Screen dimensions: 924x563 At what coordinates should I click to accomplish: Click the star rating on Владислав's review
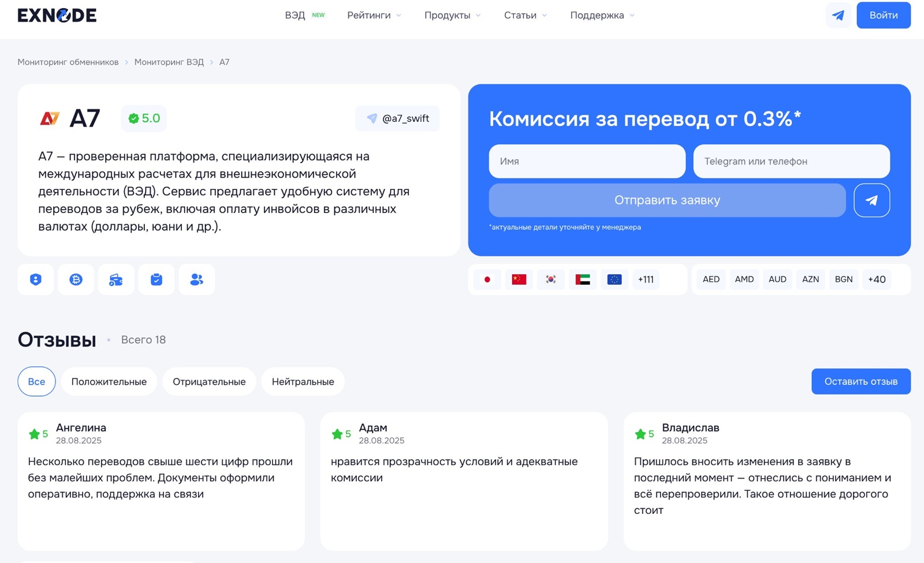coord(644,434)
